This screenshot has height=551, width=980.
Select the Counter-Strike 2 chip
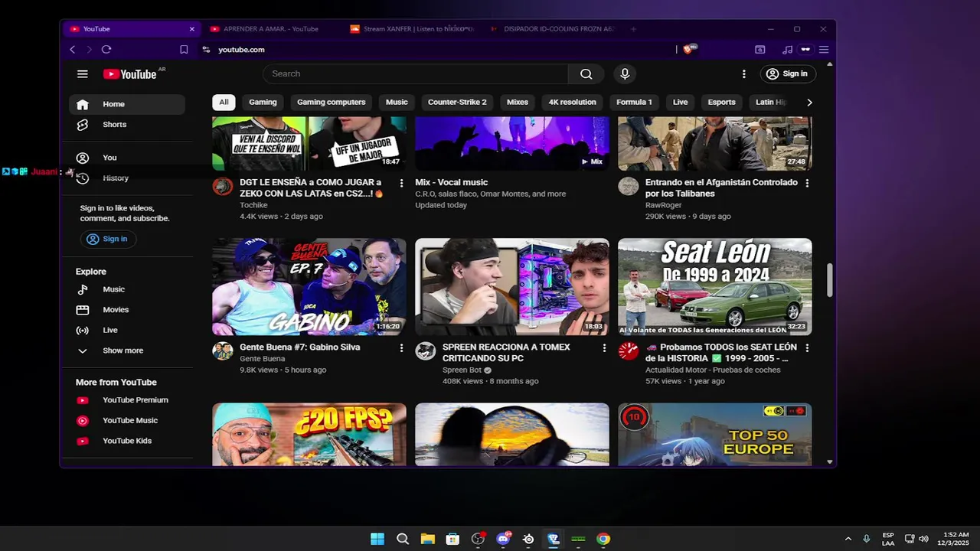pyautogui.click(x=457, y=103)
